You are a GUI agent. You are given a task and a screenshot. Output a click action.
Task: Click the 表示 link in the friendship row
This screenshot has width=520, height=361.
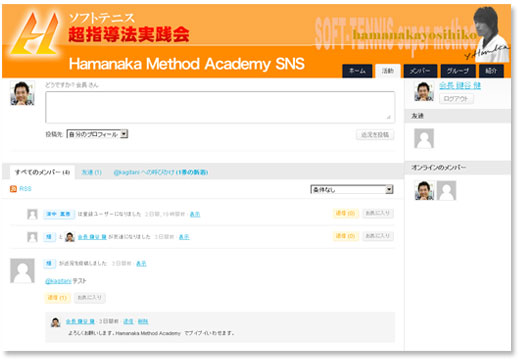click(184, 237)
